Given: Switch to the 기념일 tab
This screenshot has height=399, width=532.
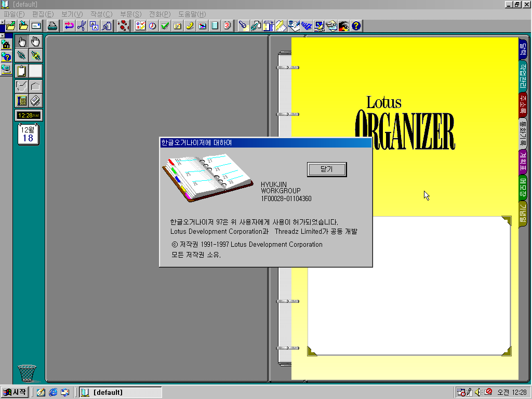Looking at the screenshot, I should (523, 214).
